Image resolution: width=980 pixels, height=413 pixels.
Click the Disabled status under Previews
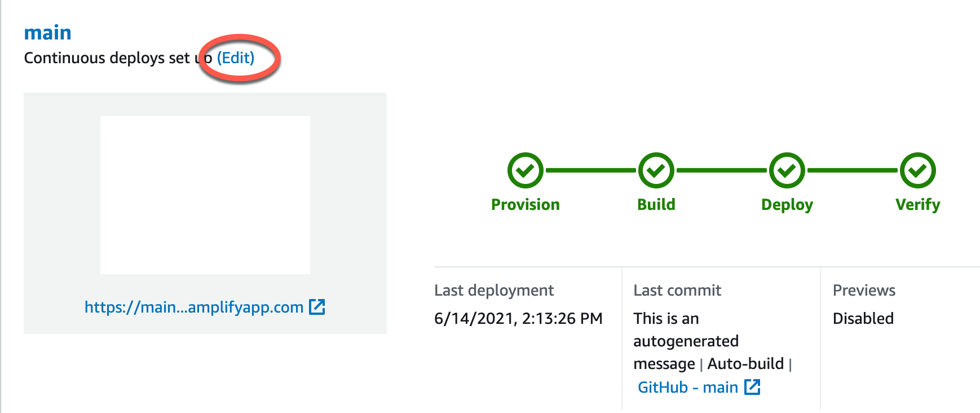click(x=863, y=318)
